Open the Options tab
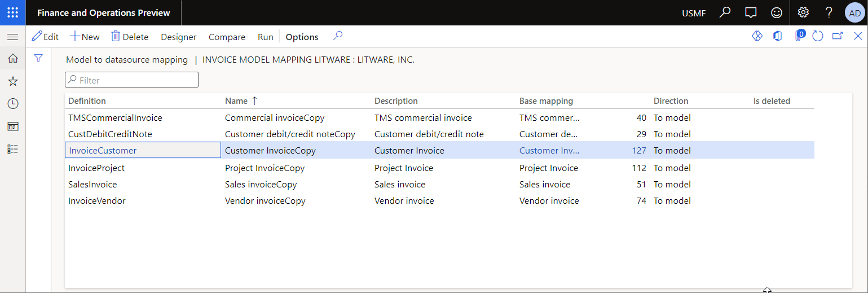The image size is (868, 293). coord(302,37)
